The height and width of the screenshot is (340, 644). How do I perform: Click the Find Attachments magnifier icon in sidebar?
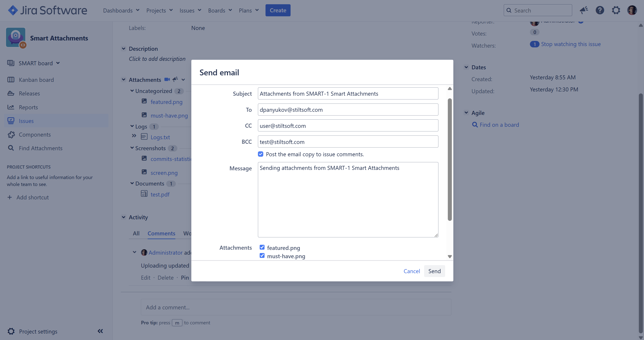[11, 148]
